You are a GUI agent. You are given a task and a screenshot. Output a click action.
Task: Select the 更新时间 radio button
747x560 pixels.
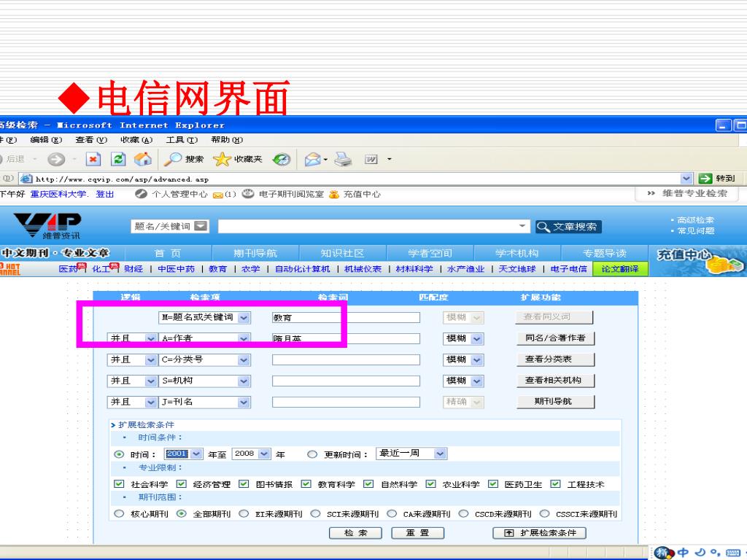312,455
